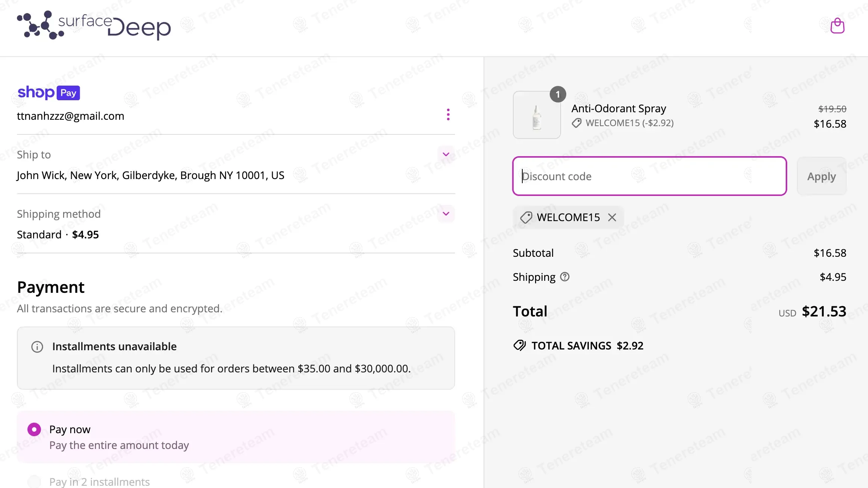Open the shopping bag cart icon
Viewport: 868px width, 488px height.
tap(837, 26)
